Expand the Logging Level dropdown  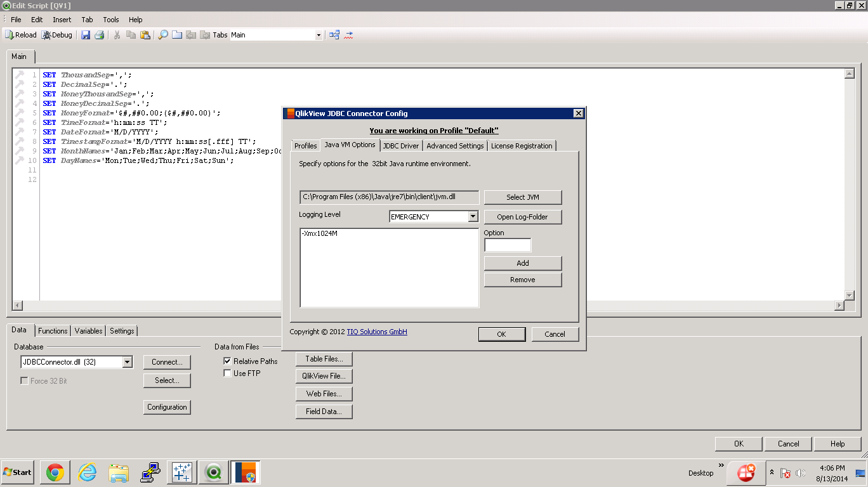473,217
